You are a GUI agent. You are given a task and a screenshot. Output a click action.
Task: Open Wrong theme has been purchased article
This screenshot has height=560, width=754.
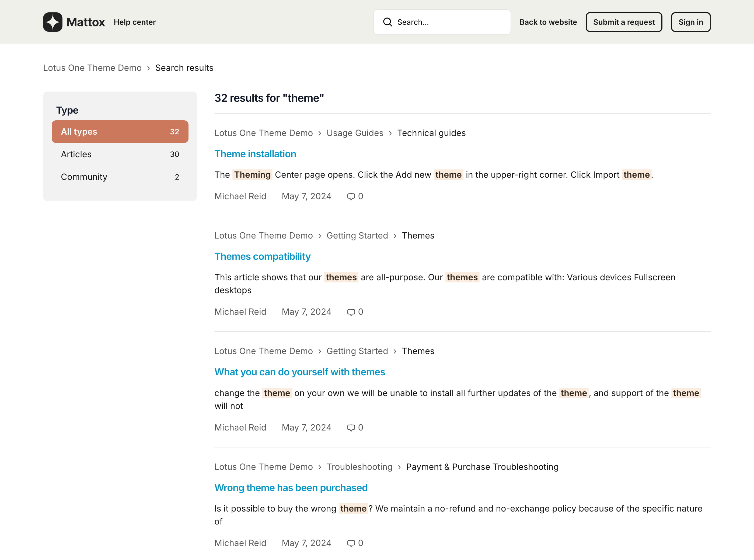pos(291,488)
